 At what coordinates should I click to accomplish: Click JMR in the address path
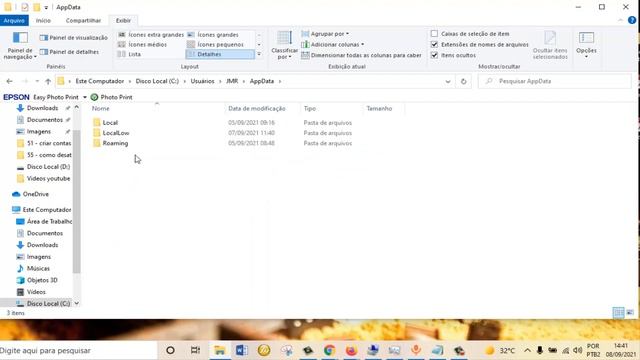point(232,81)
